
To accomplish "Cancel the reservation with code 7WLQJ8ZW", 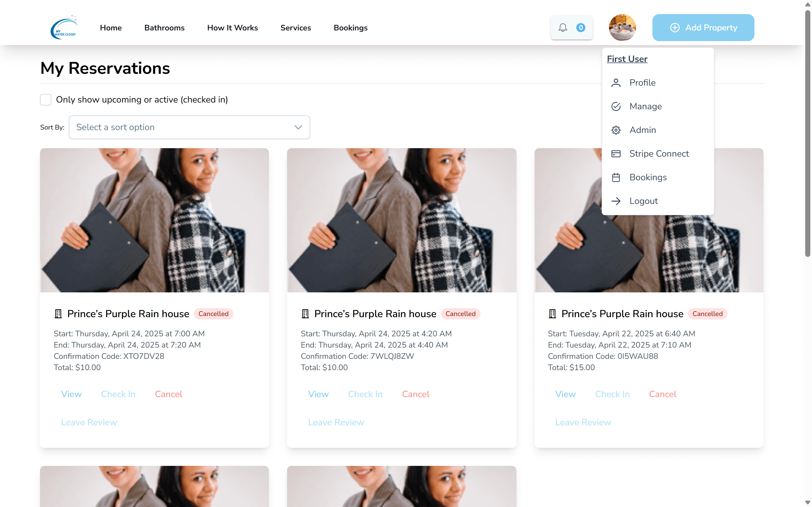I will 415,394.
